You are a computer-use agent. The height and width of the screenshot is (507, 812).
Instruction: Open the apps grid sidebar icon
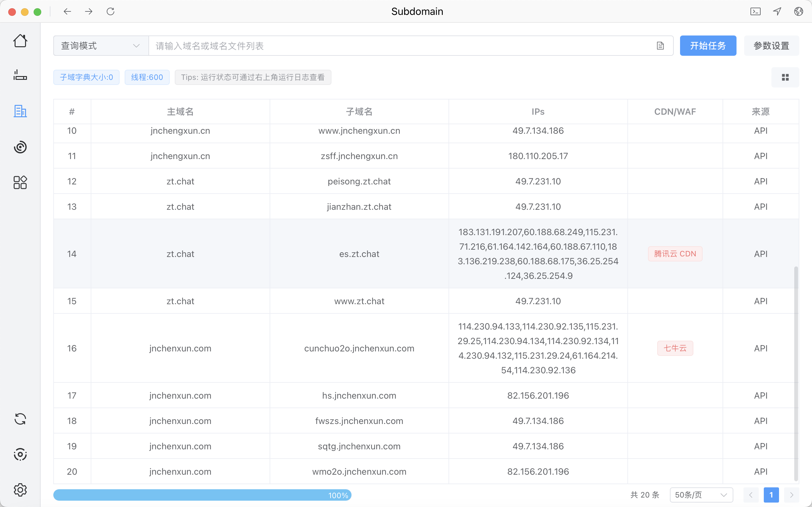[x=20, y=183]
